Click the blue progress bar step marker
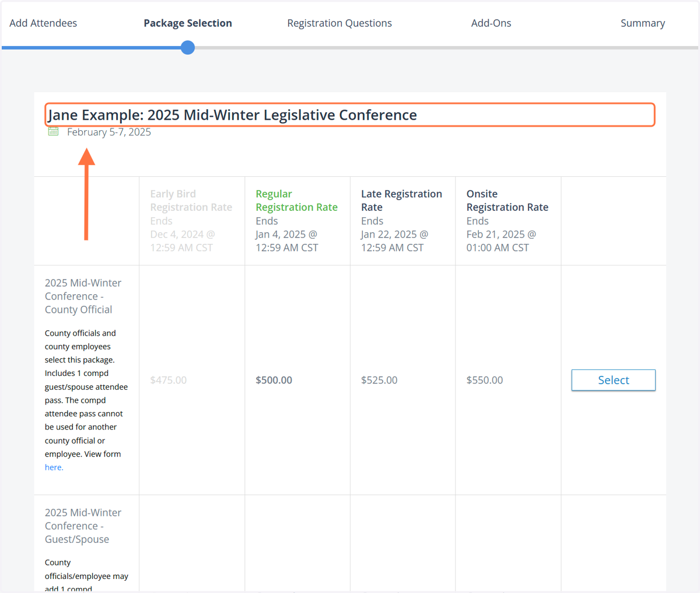The height and width of the screenshot is (593, 700). click(188, 48)
